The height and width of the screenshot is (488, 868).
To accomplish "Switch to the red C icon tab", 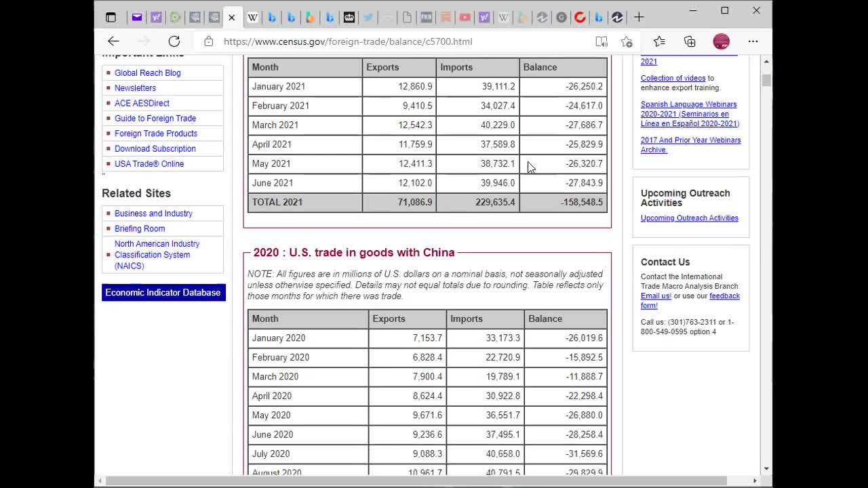I will point(580,17).
